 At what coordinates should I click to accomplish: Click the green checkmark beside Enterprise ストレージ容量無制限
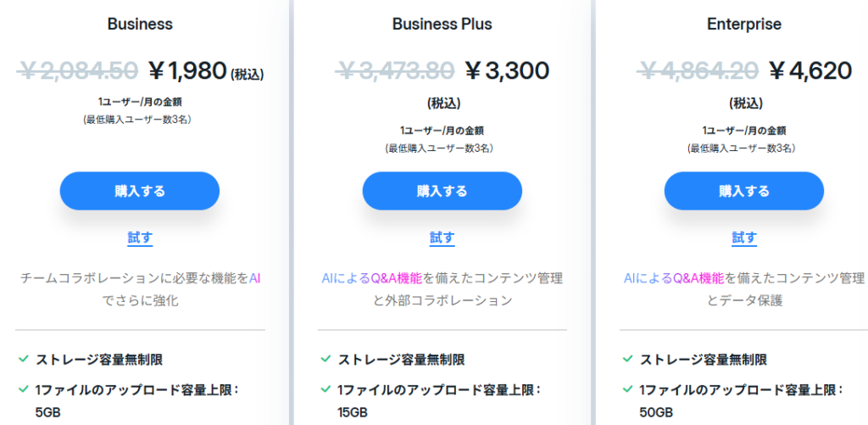(627, 359)
